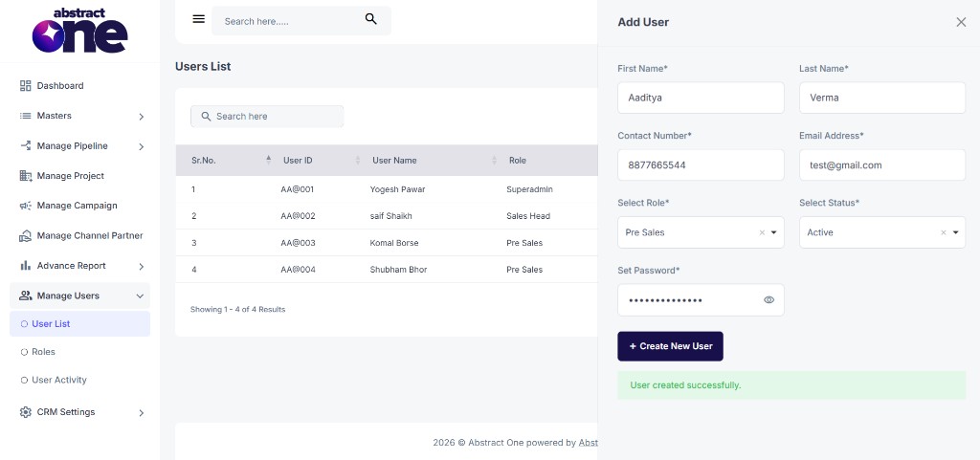Click the Last Name field
Image resolution: width=980 pixels, height=460 pixels.
[x=882, y=98]
